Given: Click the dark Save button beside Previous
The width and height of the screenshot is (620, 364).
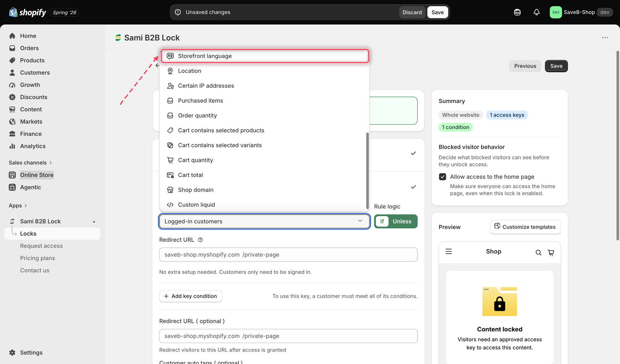Looking at the screenshot, I should 556,66.
